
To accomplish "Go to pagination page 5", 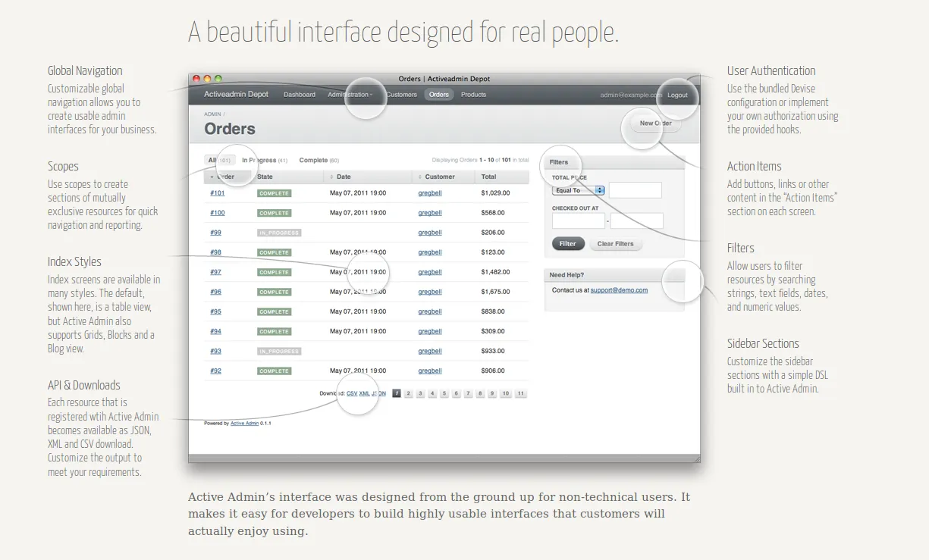I will point(444,393).
